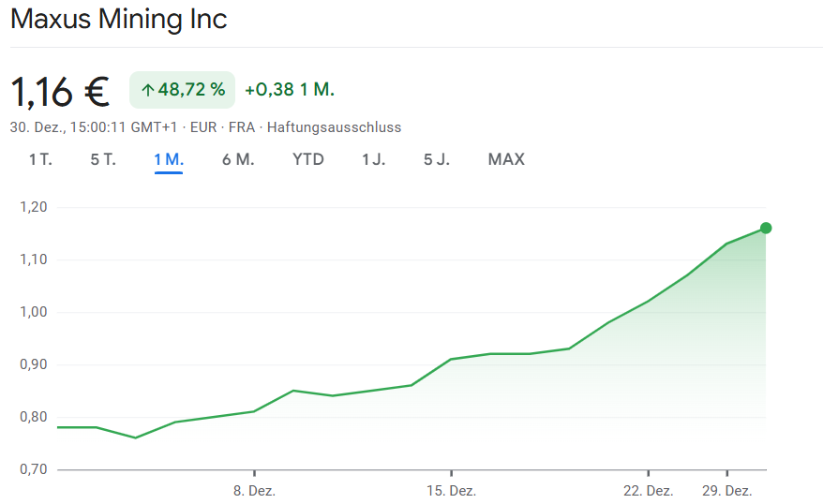Click the Maxus Mining Inc title
This screenshot has width=823, height=504.
coord(119,19)
